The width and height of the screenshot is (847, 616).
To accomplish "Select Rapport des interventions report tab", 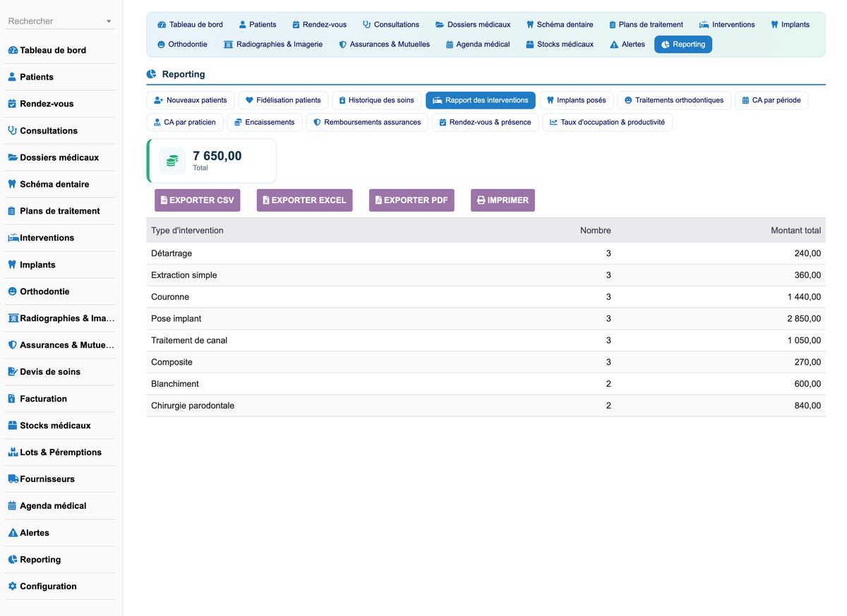I will click(x=481, y=100).
